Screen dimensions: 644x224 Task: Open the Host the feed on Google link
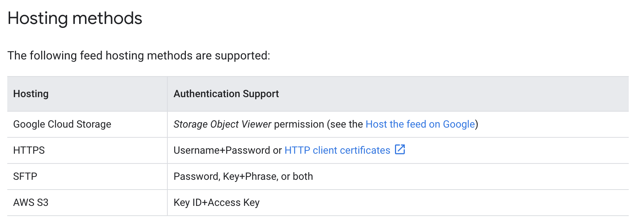[x=420, y=124]
